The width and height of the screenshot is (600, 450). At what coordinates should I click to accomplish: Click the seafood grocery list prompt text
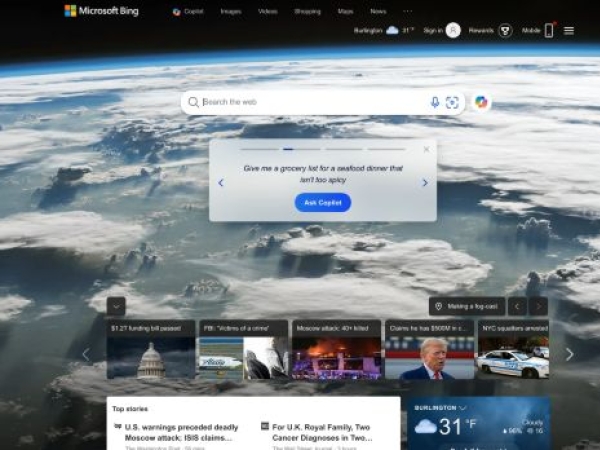(323, 174)
